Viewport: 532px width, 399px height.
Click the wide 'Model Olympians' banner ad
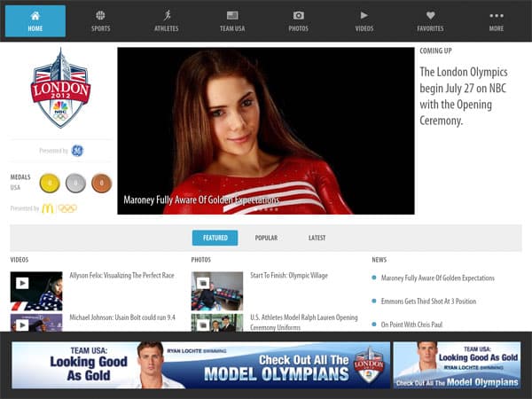click(x=201, y=365)
